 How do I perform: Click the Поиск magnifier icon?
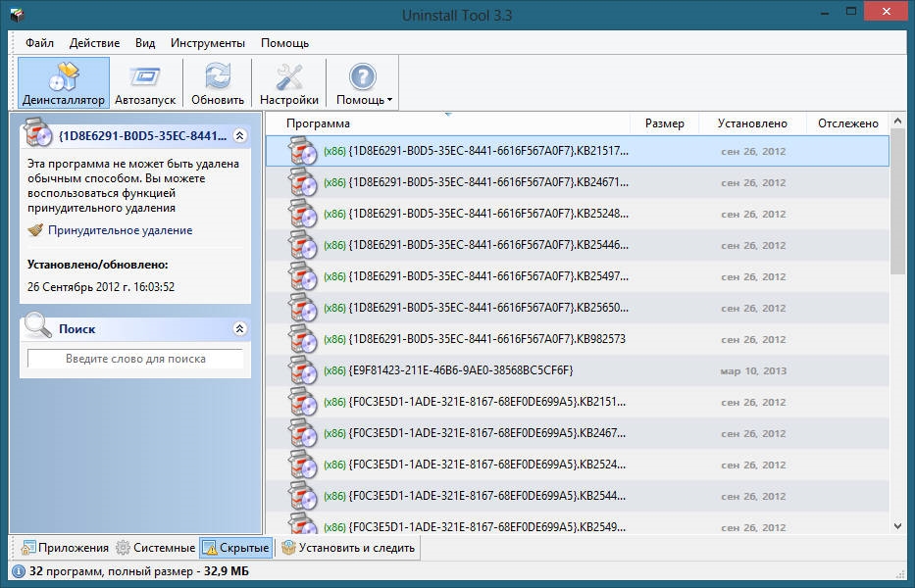pos(37,326)
